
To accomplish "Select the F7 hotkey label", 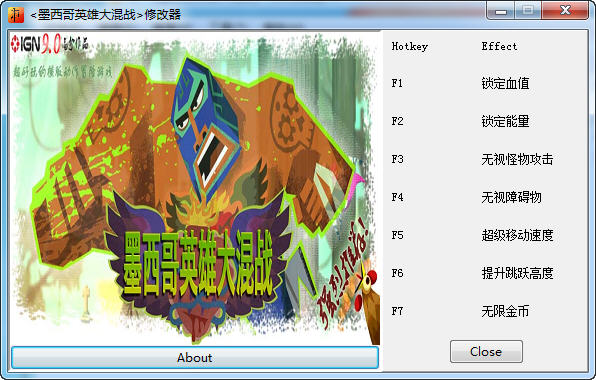I will (397, 311).
